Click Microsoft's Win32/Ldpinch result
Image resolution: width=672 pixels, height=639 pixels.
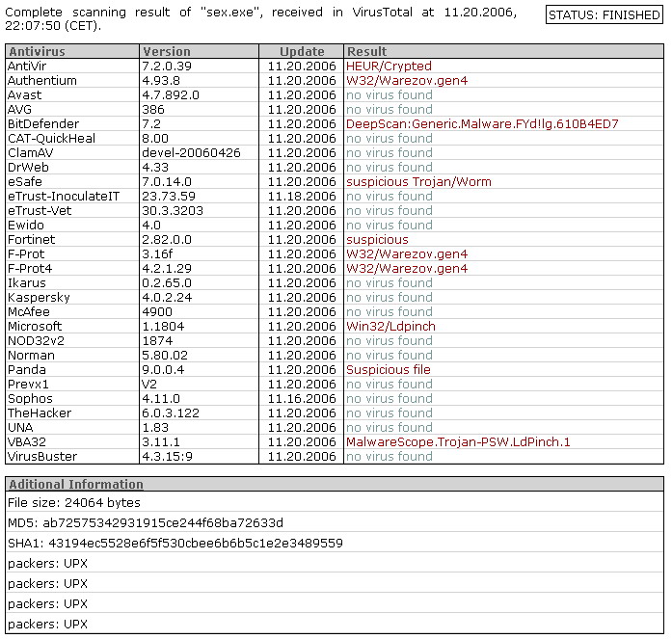390,327
